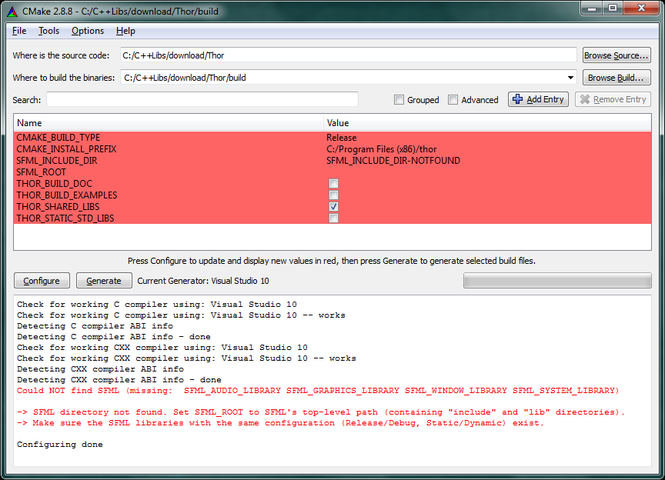The width and height of the screenshot is (665, 480).
Task: Click the 'Configuring done' output line
Action: (x=60, y=444)
